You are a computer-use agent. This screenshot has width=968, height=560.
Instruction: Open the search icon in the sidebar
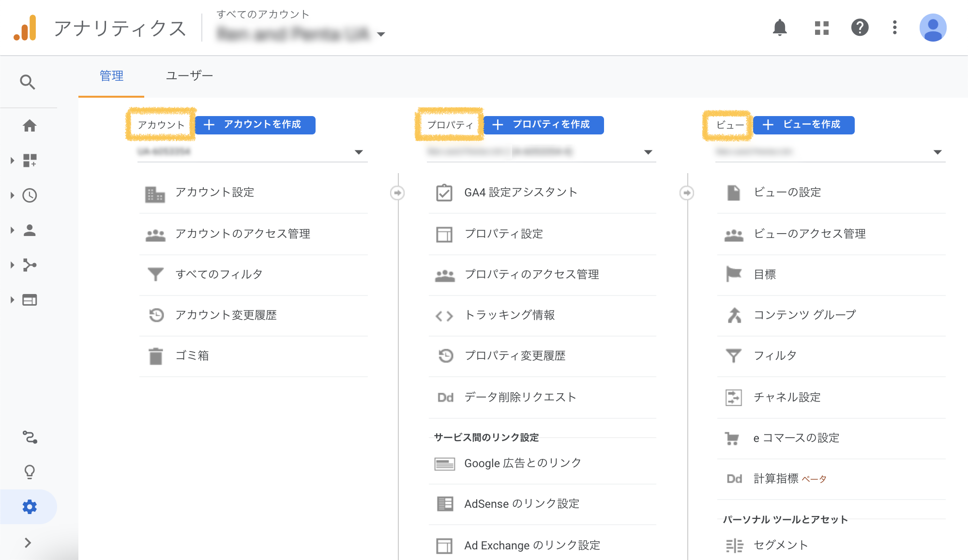click(28, 82)
